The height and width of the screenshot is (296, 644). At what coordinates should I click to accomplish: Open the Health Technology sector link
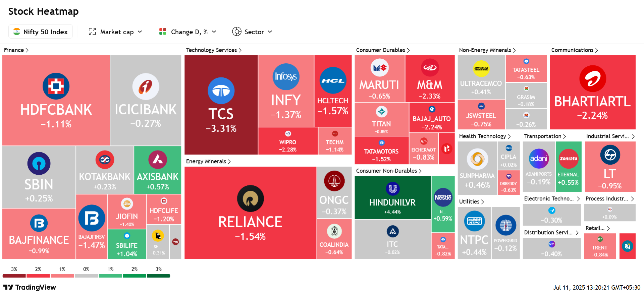tap(485, 136)
